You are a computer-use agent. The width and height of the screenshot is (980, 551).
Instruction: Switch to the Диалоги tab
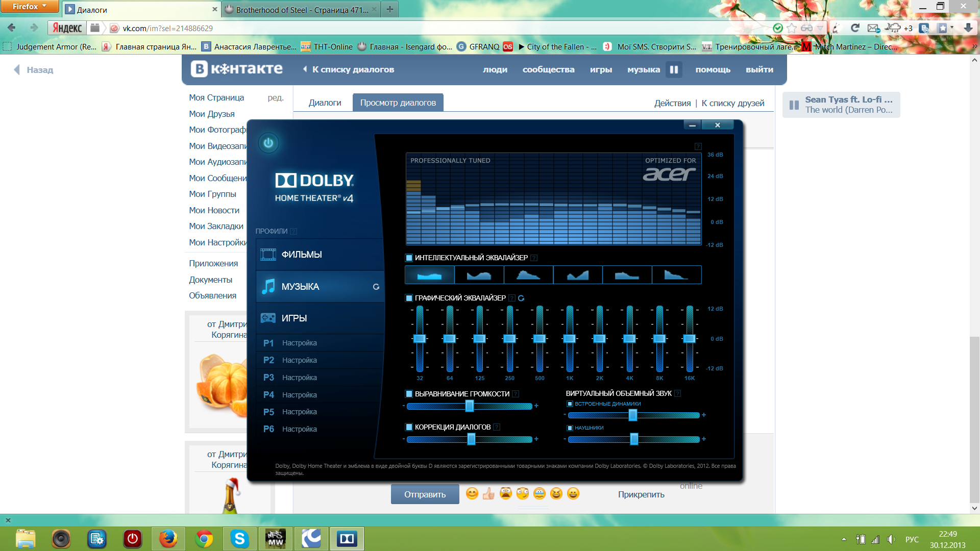[325, 103]
